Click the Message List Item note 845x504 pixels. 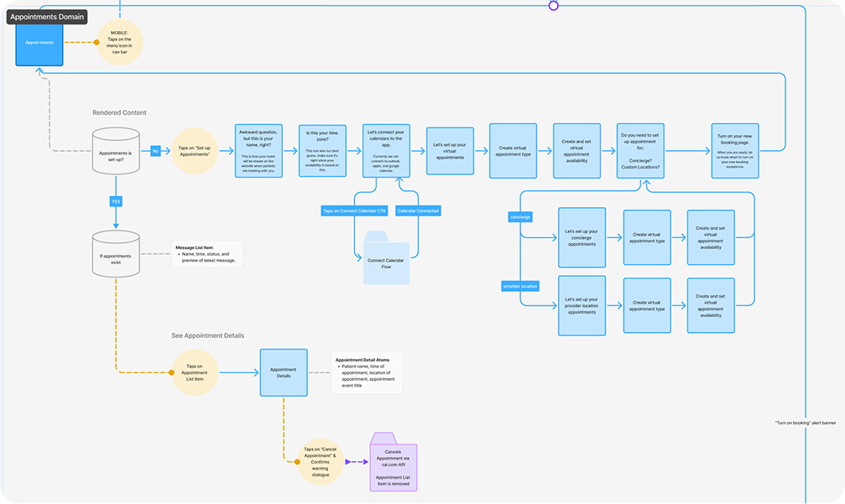[207, 253]
